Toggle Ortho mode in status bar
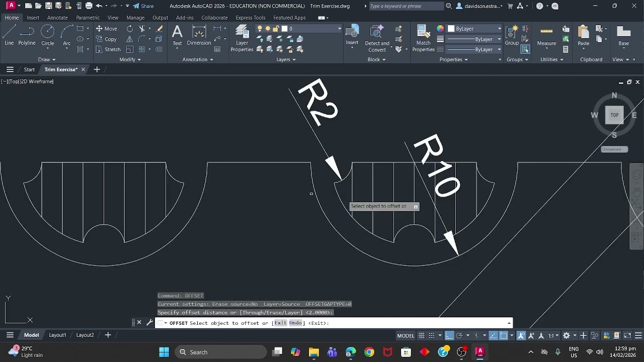The width and height of the screenshot is (644, 362). pos(449,335)
